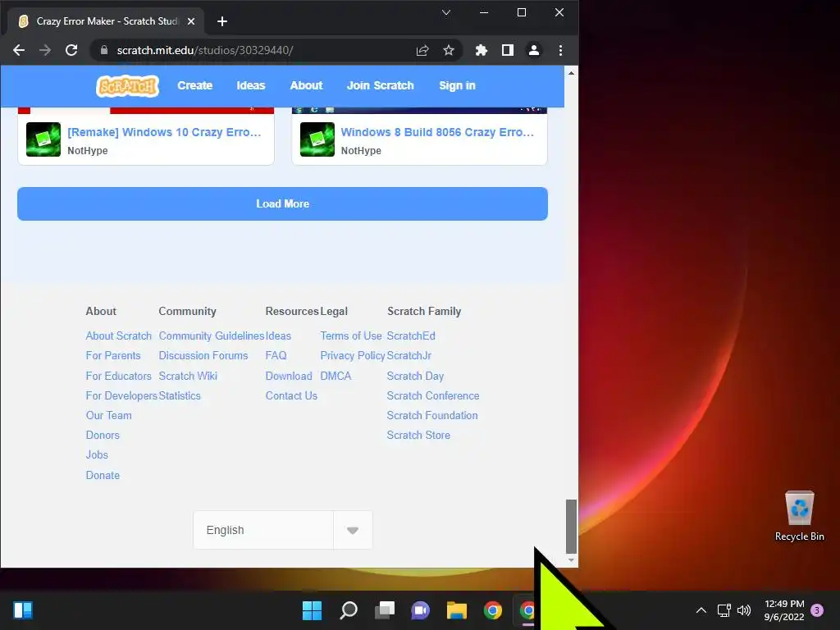Open the Scratch Wiki footer link
840x630 pixels.
pos(188,376)
